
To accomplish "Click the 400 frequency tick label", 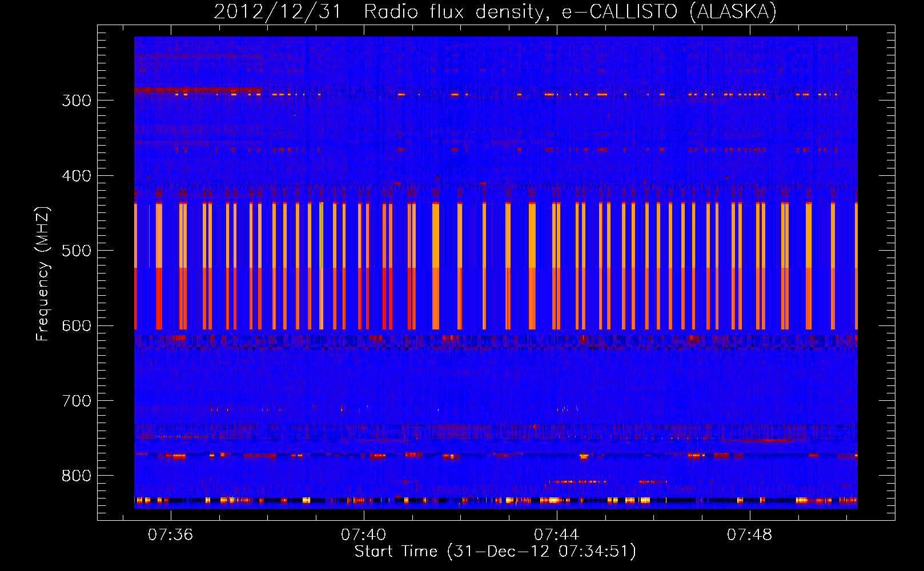I will (x=77, y=176).
